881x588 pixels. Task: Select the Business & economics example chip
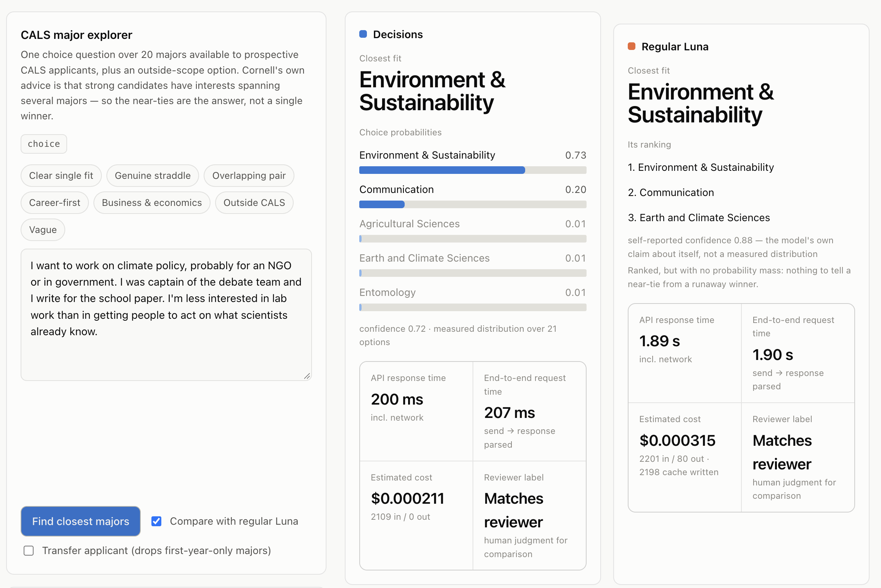tap(152, 202)
